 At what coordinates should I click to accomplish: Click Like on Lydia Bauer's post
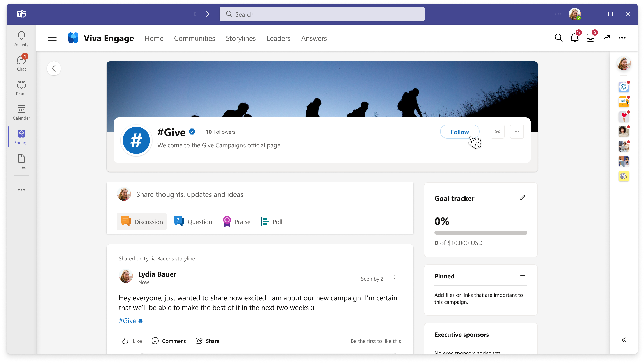point(132,341)
